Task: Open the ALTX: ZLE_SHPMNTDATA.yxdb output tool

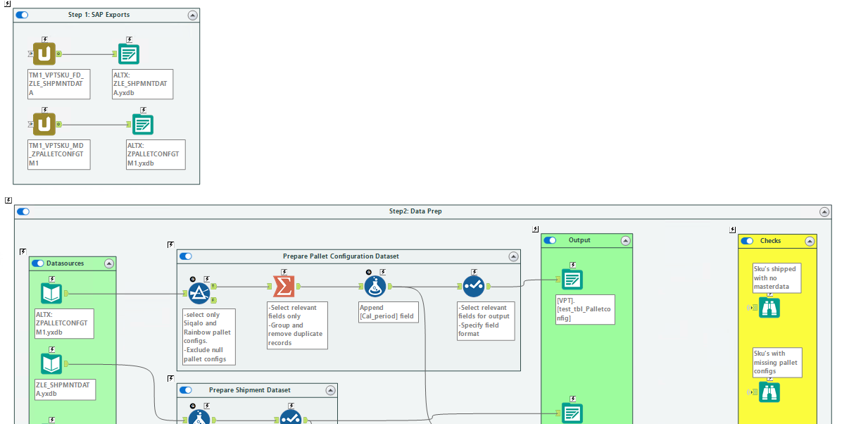Action: (129, 52)
